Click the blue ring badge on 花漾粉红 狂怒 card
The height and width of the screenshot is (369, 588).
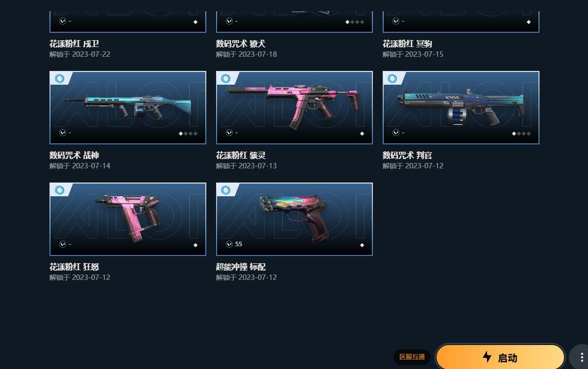(59, 190)
